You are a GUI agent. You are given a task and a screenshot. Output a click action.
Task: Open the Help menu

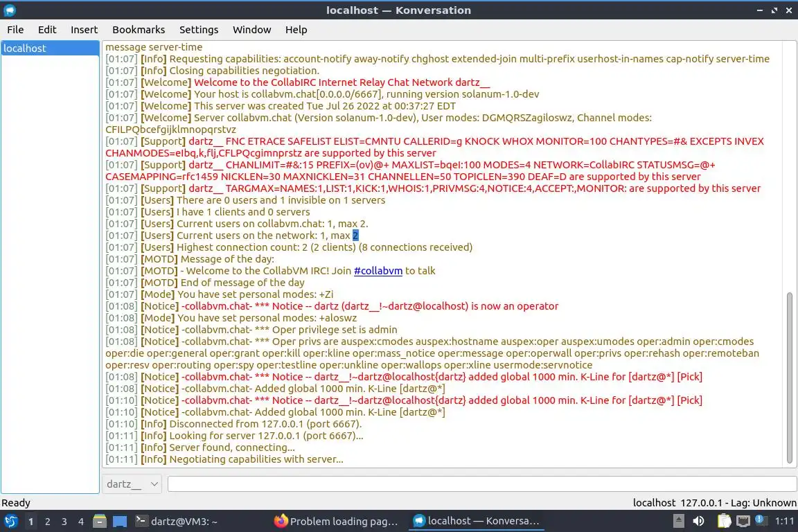coord(296,30)
